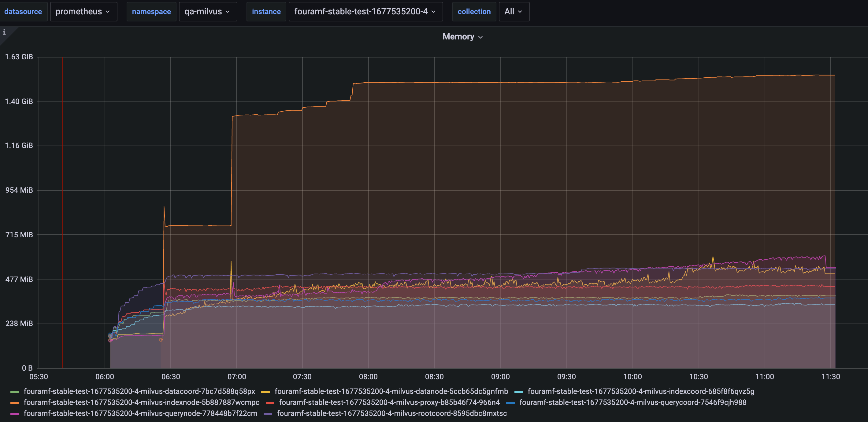Screen dimensions: 868x422
Task: Toggle the milvus-indexnode series visibility
Action: click(x=141, y=402)
